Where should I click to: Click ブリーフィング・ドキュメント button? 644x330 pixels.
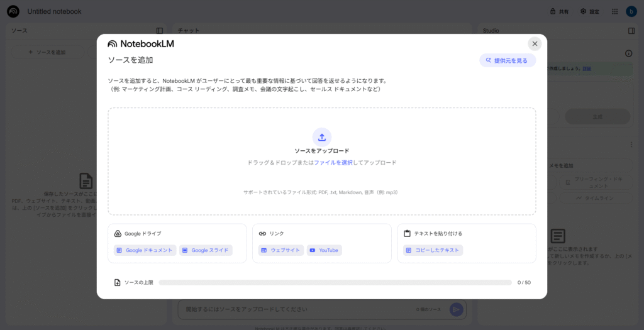coord(596,182)
